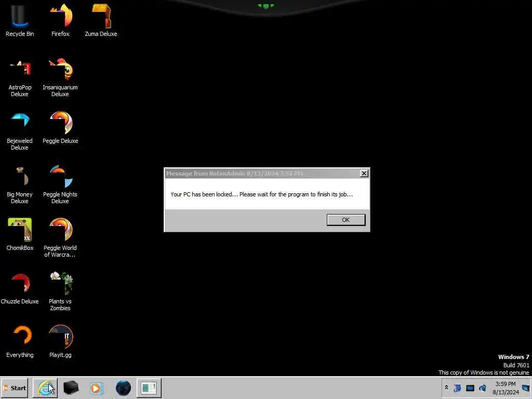Viewport: 532px width, 399px height.
Task: Select the Chuzzle Deluxe desktop icon
Action: [x=20, y=288]
